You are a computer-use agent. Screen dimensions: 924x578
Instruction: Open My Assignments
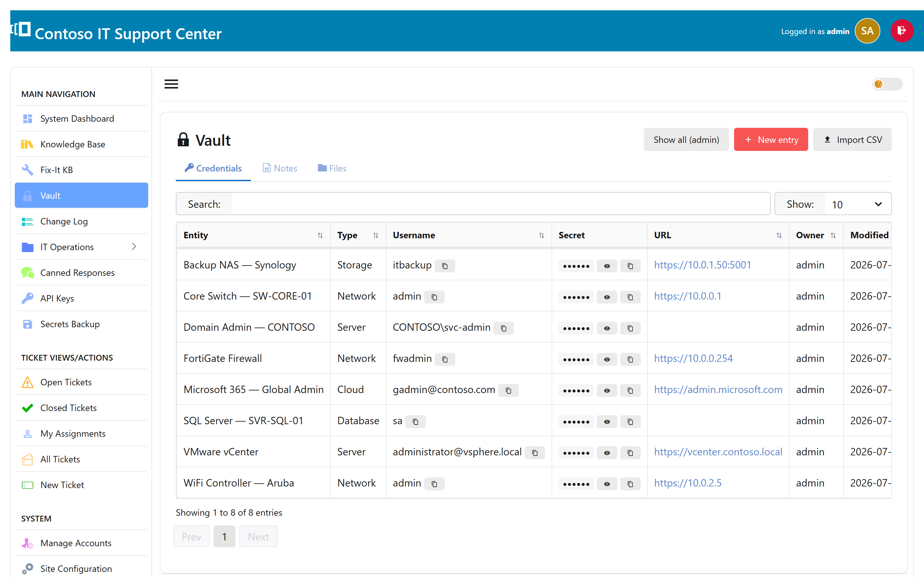81,433
